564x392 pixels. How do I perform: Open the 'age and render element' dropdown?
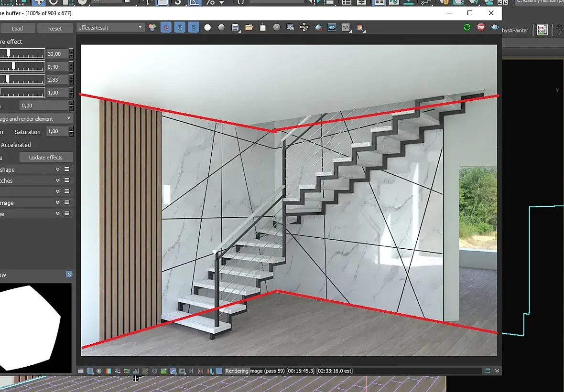click(36, 118)
